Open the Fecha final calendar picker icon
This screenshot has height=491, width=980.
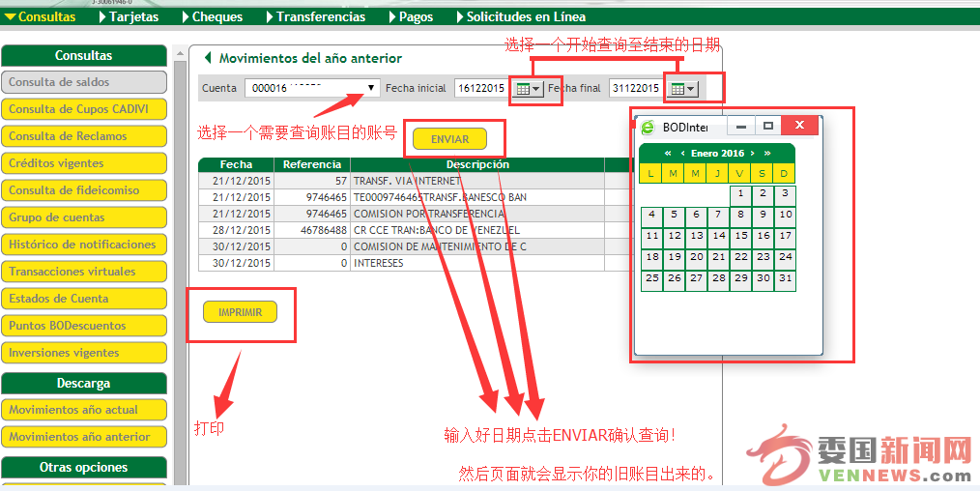tap(682, 89)
